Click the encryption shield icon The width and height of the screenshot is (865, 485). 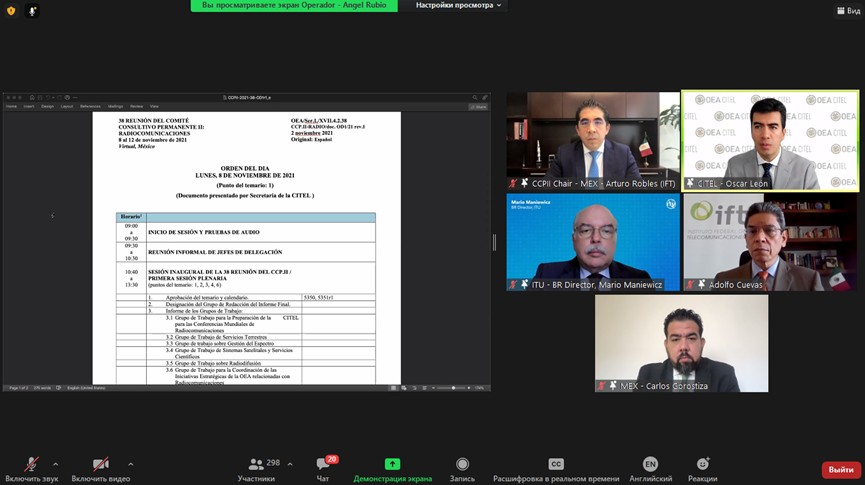(x=11, y=10)
